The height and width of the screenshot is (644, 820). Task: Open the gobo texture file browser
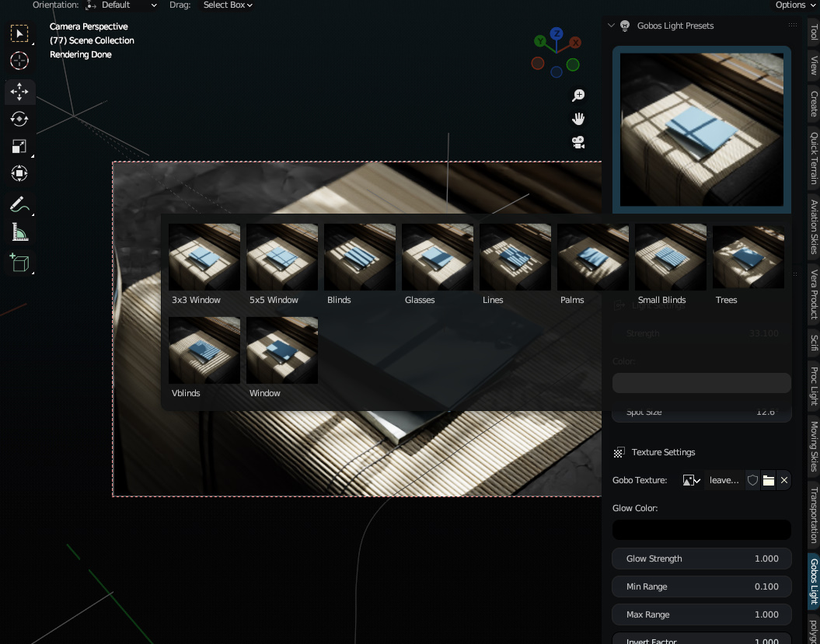click(x=768, y=480)
